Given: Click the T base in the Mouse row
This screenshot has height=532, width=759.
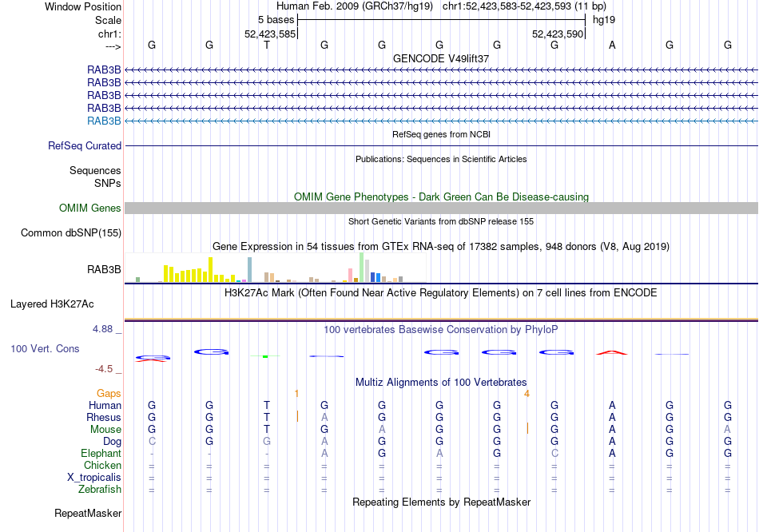Looking at the screenshot, I should pos(267,430).
